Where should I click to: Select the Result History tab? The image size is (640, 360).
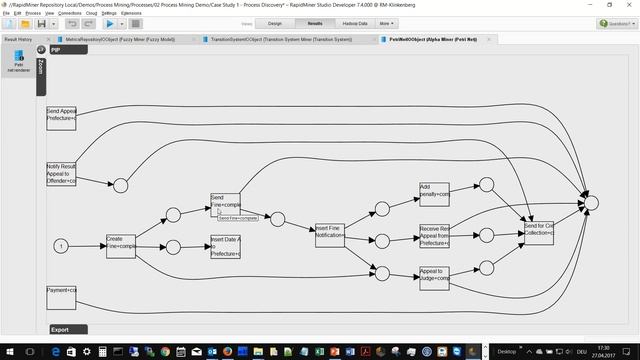(18, 40)
